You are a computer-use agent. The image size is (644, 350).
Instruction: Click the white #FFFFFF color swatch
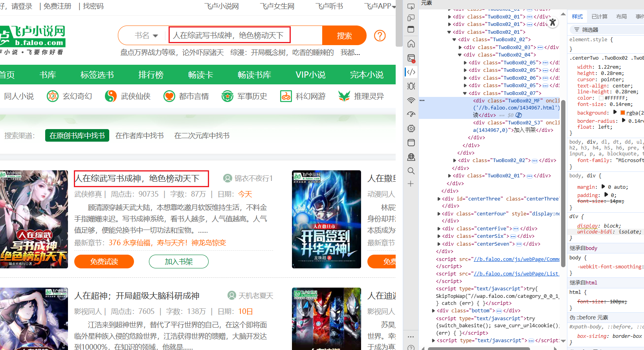[x=601, y=98]
